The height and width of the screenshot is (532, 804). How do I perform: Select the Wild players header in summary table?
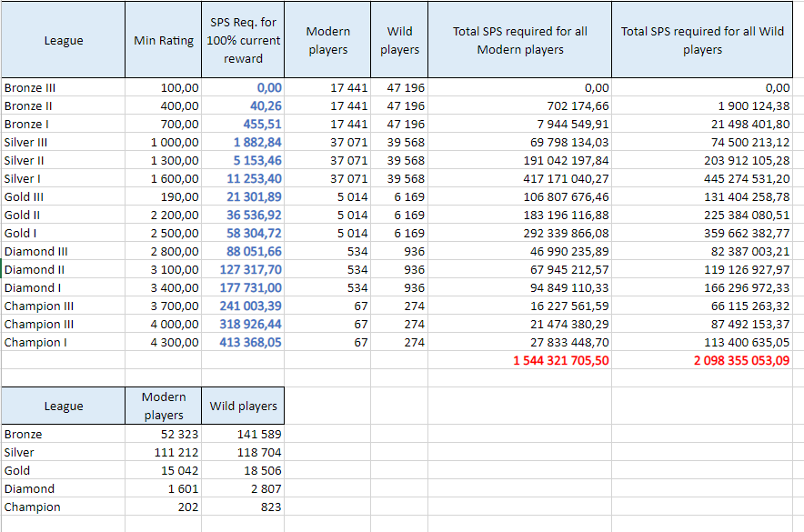[243, 406]
